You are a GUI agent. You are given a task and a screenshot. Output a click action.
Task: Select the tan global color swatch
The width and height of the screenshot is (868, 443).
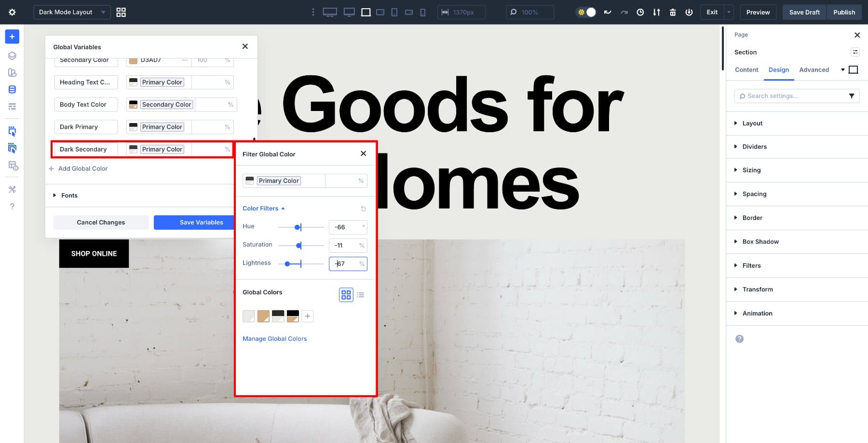click(x=263, y=316)
